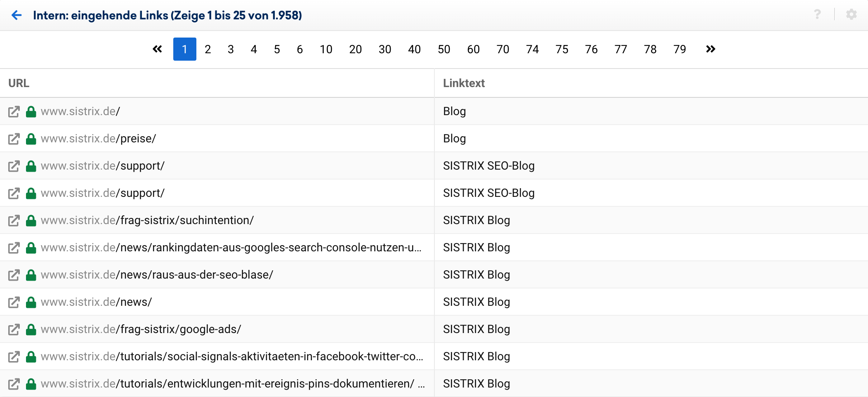The image size is (868, 397).
Task: Sort by the URL column header
Action: pos(19,83)
